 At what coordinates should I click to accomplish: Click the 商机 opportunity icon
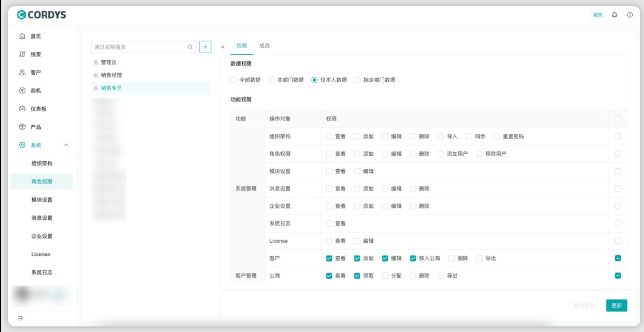point(22,91)
